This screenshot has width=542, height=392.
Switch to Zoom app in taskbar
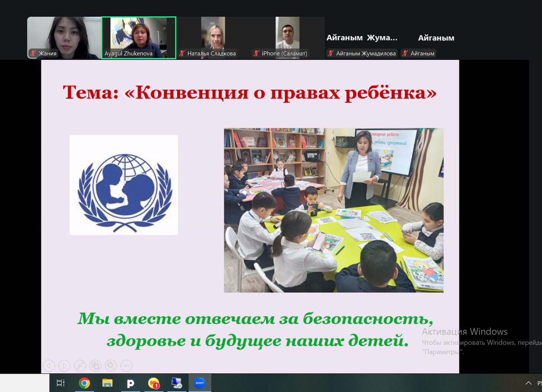[x=200, y=383]
